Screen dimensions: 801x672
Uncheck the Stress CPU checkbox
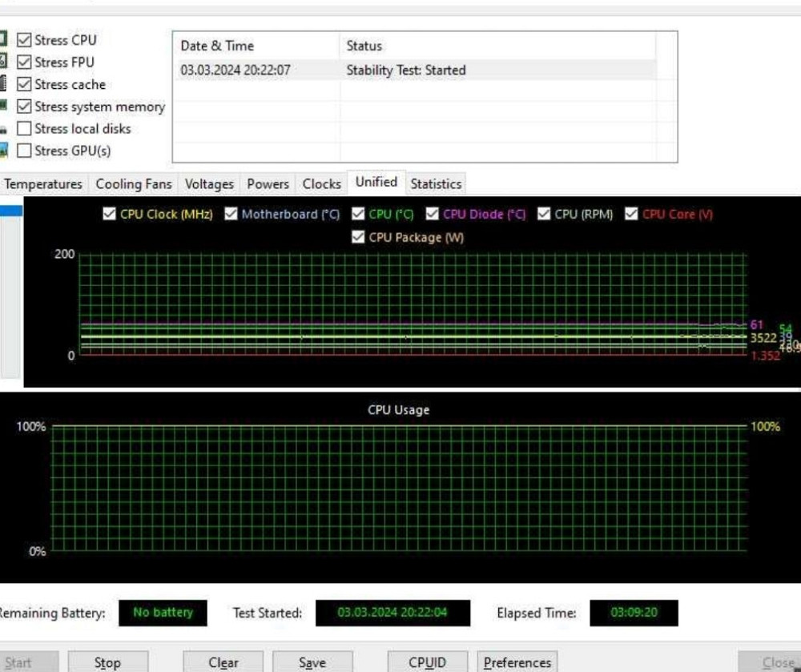25,40
